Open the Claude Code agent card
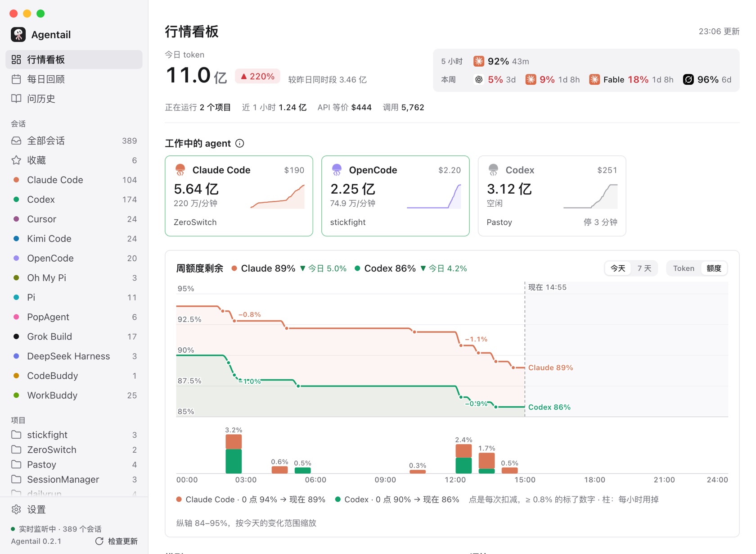The height and width of the screenshot is (554, 756). [x=239, y=196]
